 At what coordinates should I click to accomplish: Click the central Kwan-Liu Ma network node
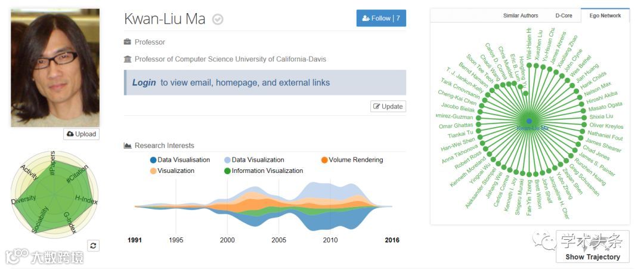[x=528, y=121]
